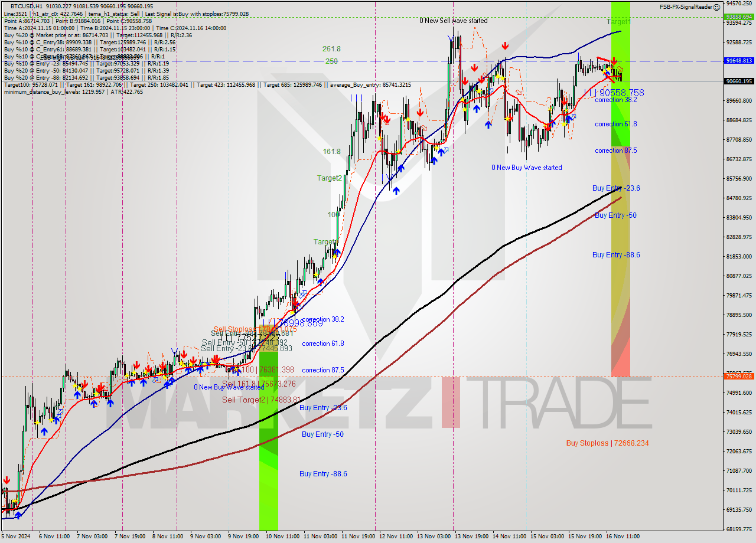Click the green 261.8 Fibonacci label
This screenshot has width=756, height=543.
[x=331, y=49]
